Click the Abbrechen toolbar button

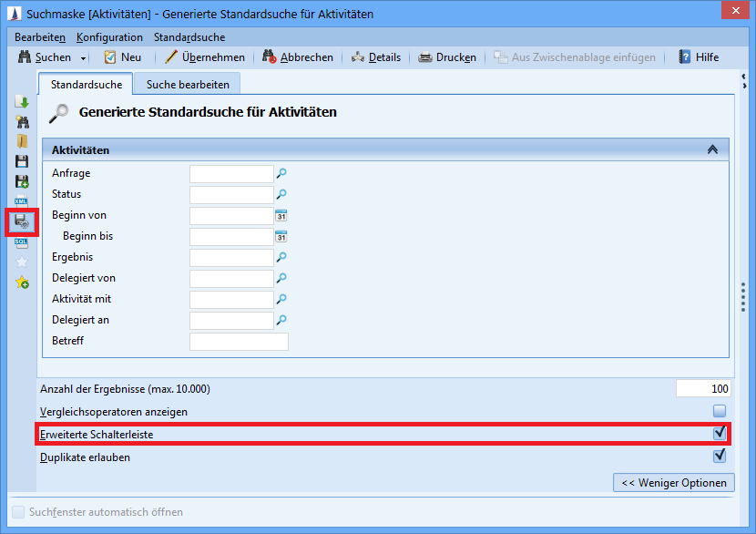click(x=298, y=57)
